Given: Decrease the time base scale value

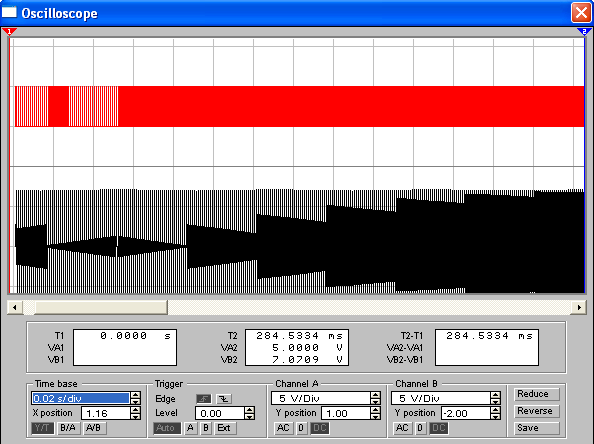Looking at the screenshot, I should click(135, 402).
